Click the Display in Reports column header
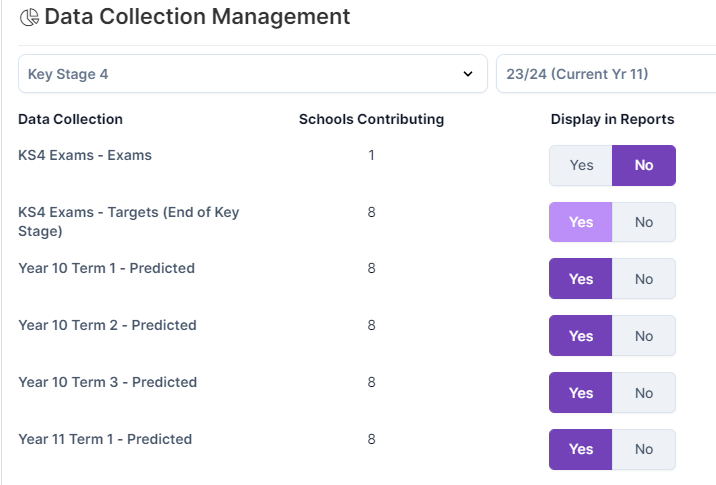 pos(612,119)
